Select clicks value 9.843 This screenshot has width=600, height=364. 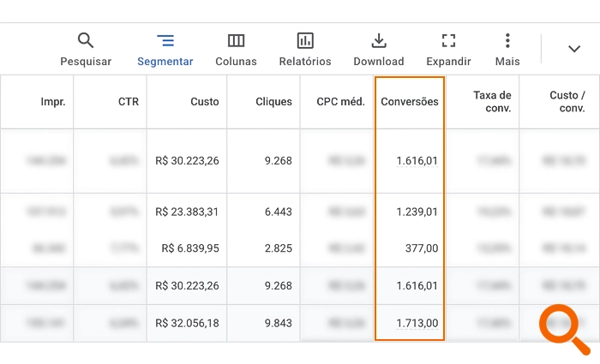(279, 324)
